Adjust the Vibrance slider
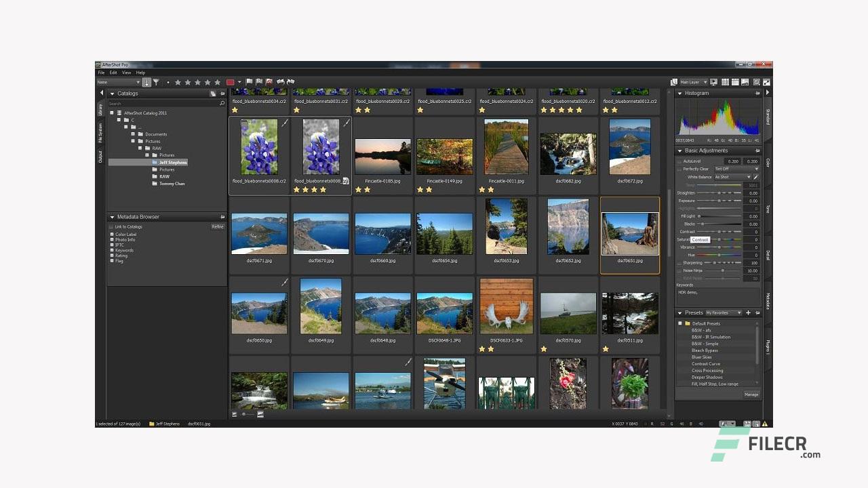The image size is (868, 488). [x=719, y=247]
